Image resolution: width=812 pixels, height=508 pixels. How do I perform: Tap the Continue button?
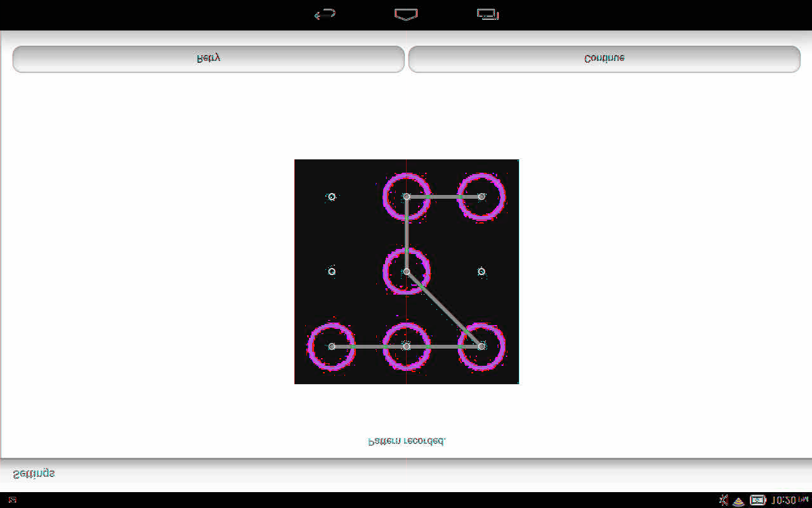(x=604, y=59)
